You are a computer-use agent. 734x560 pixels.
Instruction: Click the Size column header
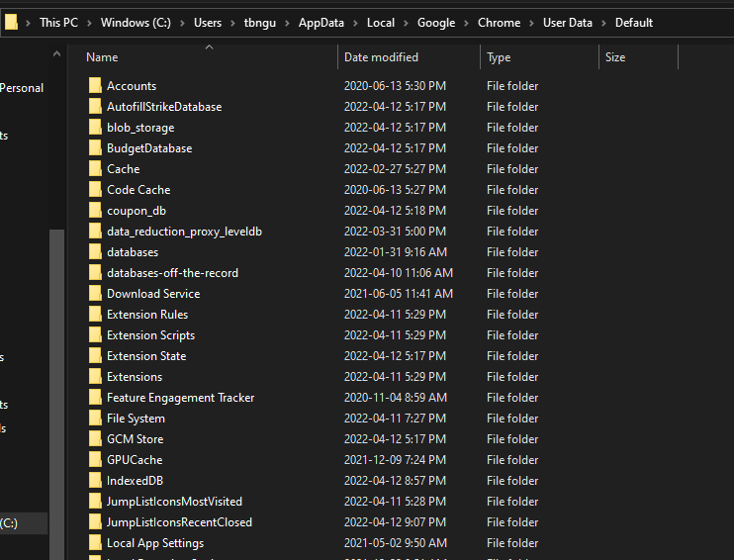click(x=615, y=57)
